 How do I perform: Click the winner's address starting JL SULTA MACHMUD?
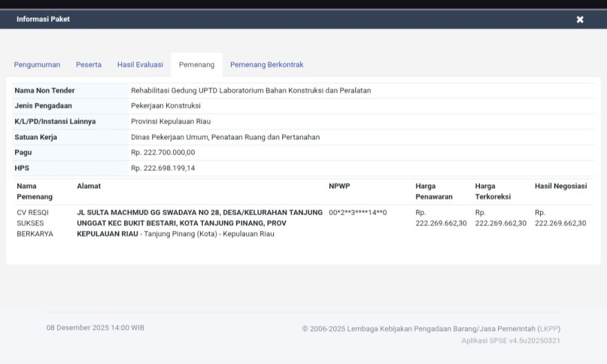click(199, 223)
